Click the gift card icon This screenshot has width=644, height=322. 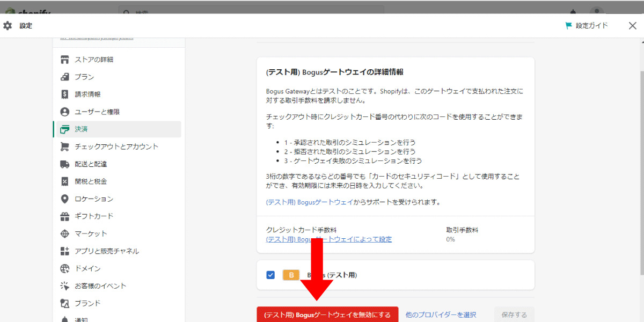pos(65,216)
